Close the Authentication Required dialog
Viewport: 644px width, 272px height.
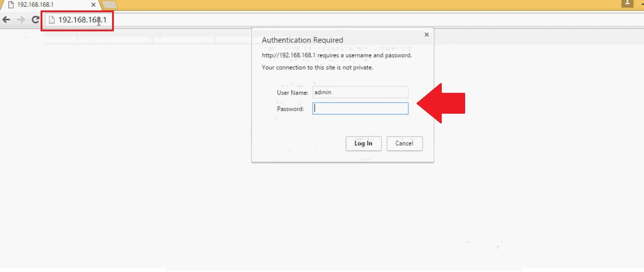(426, 35)
